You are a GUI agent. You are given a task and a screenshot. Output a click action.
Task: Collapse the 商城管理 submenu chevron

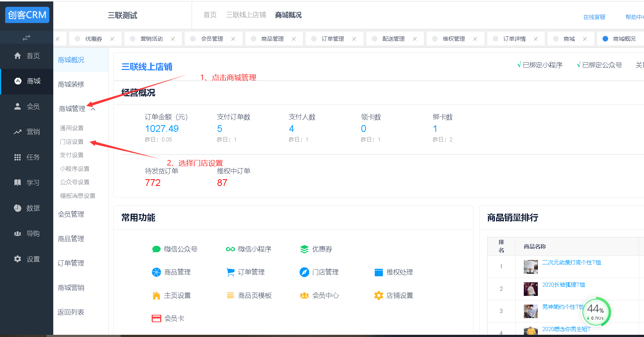click(93, 109)
